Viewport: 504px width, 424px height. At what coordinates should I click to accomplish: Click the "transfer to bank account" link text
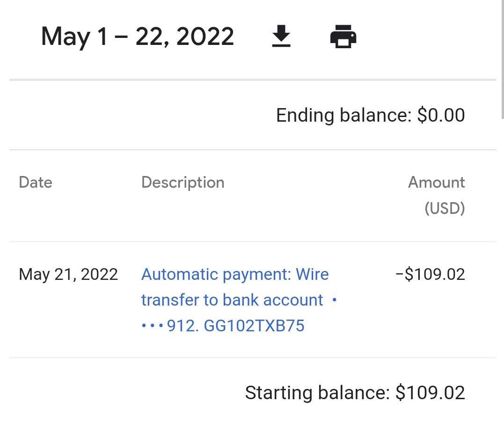pos(232,300)
